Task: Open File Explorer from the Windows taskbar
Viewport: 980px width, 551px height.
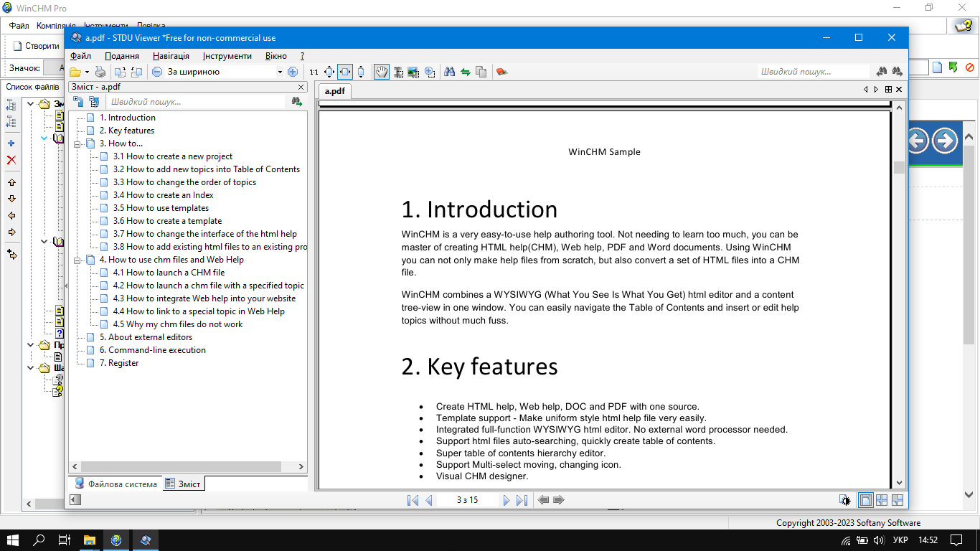Action: coord(90,540)
